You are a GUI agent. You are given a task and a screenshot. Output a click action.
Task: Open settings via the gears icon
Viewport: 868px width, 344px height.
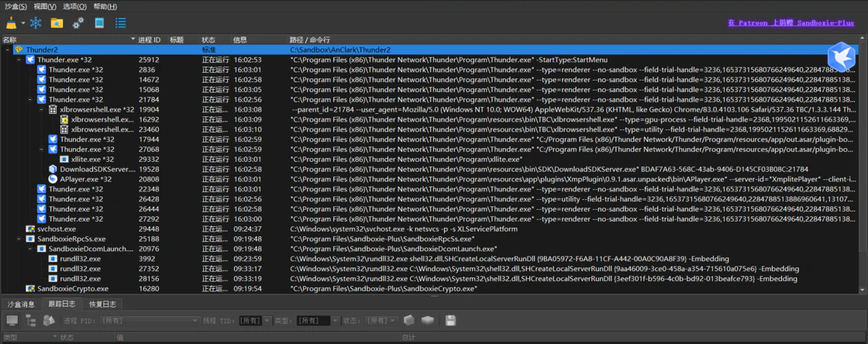[78, 23]
